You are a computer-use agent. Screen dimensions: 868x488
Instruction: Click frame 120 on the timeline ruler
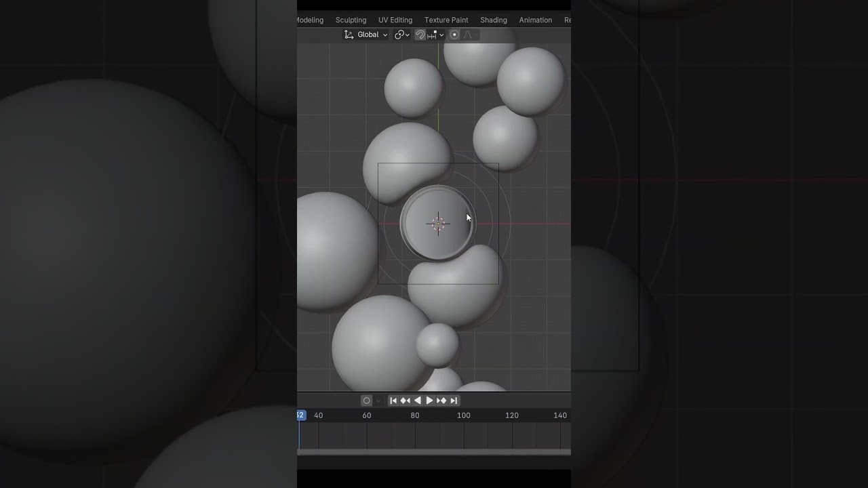pos(512,415)
